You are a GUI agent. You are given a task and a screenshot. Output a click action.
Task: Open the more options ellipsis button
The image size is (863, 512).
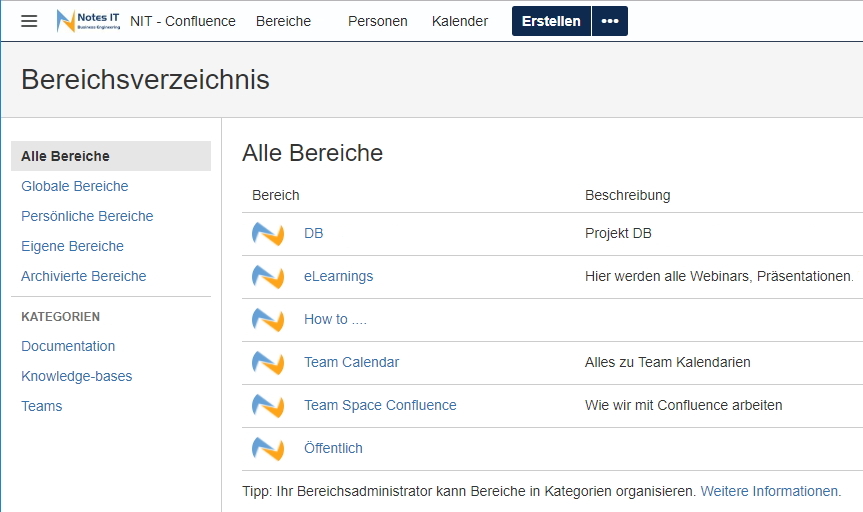click(x=610, y=21)
